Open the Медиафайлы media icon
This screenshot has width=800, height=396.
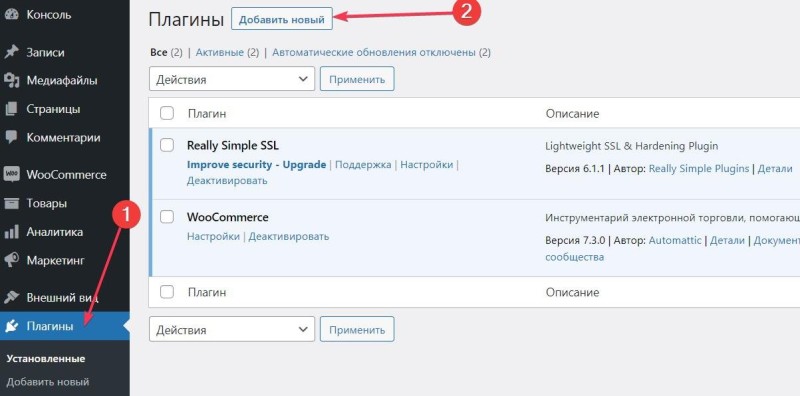[11, 81]
